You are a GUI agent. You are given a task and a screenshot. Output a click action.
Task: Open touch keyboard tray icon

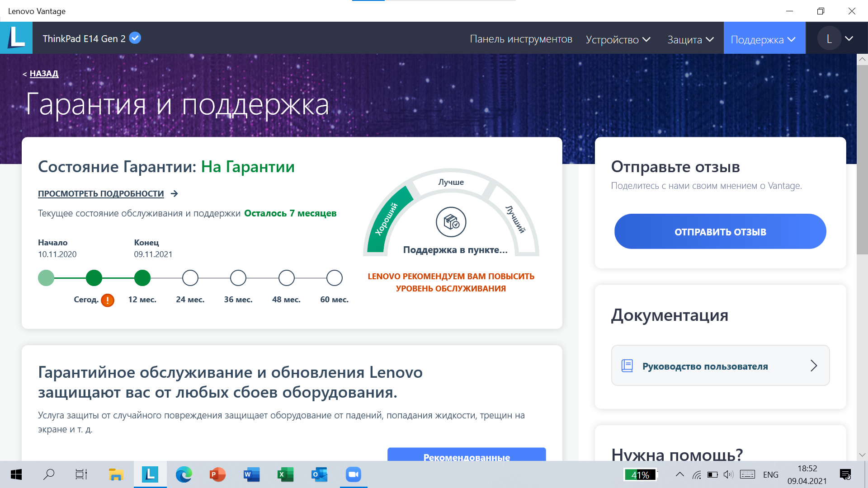(x=747, y=474)
